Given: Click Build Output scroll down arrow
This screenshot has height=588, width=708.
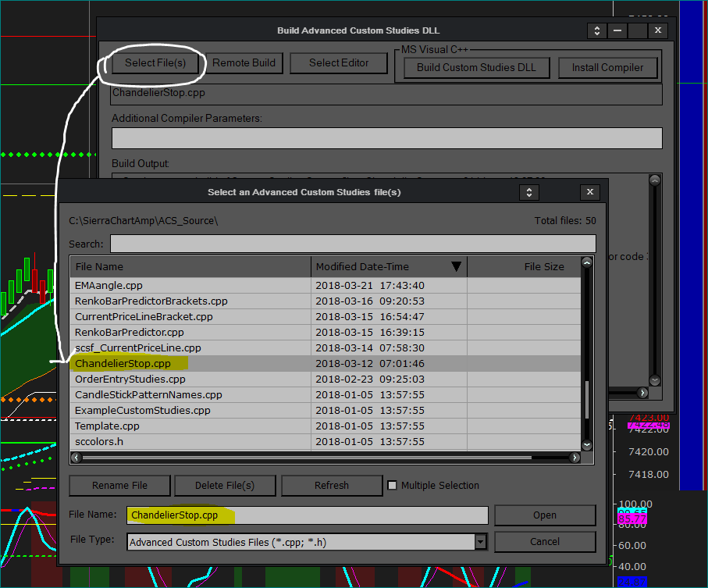Looking at the screenshot, I should point(655,381).
